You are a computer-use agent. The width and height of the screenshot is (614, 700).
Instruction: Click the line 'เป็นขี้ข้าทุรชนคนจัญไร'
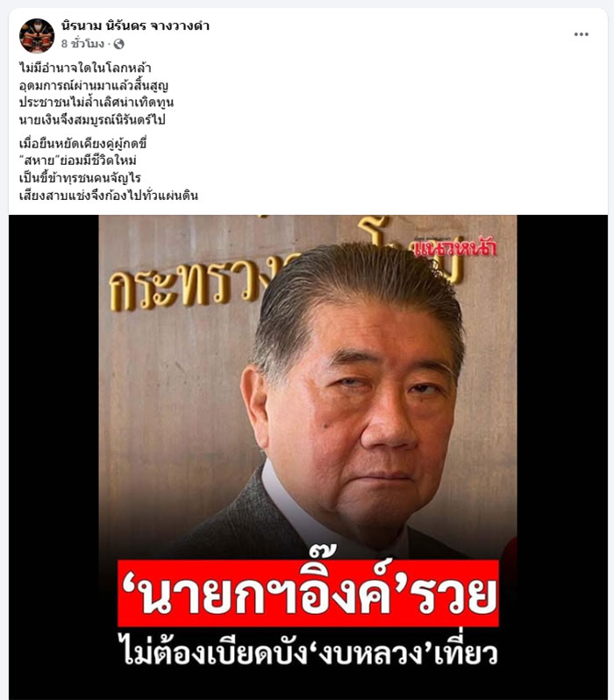pos(80,178)
